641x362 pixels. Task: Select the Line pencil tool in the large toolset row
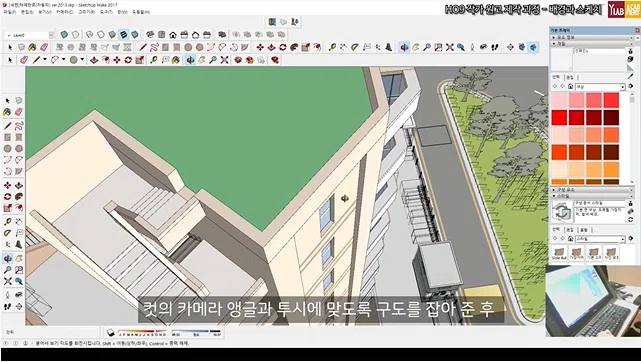[143, 47]
